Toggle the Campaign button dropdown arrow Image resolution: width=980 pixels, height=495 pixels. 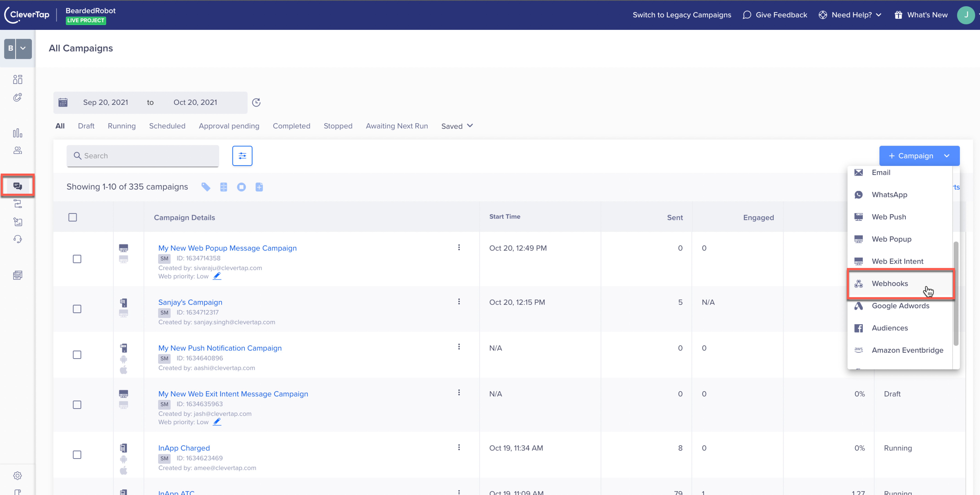click(x=947, y=156)
